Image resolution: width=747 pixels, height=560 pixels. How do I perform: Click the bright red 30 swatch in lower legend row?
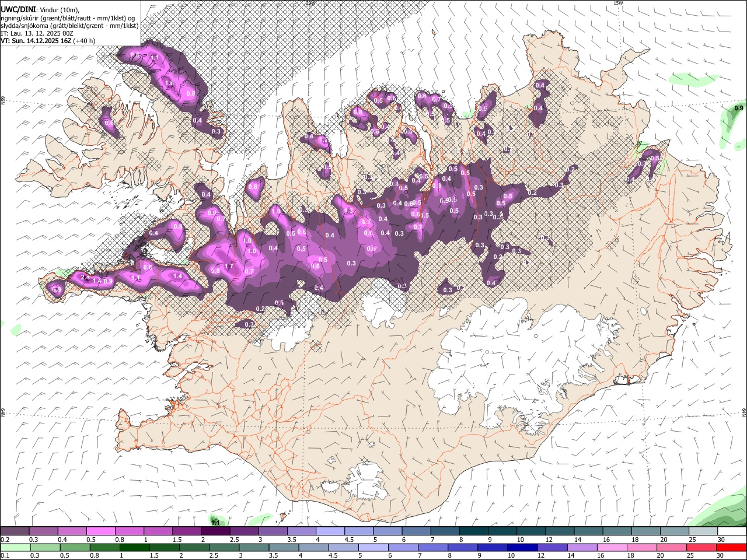tap(731, 548)
